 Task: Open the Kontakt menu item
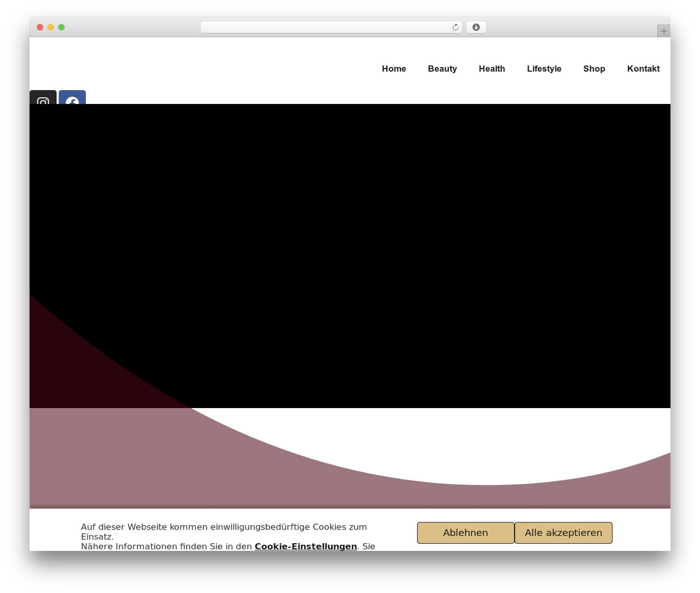click(643, 68)
